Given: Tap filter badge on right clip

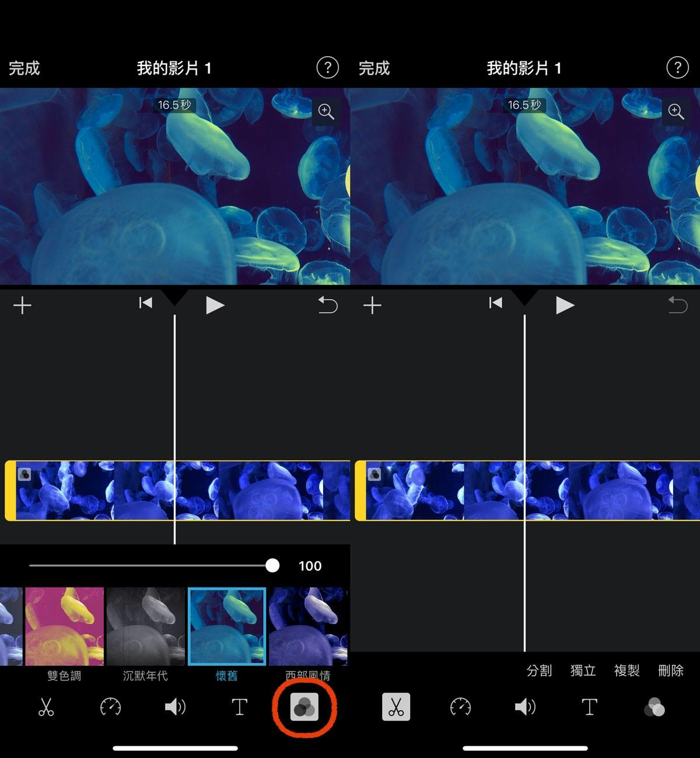Looking at the screenshot, I should coord(374,474).
